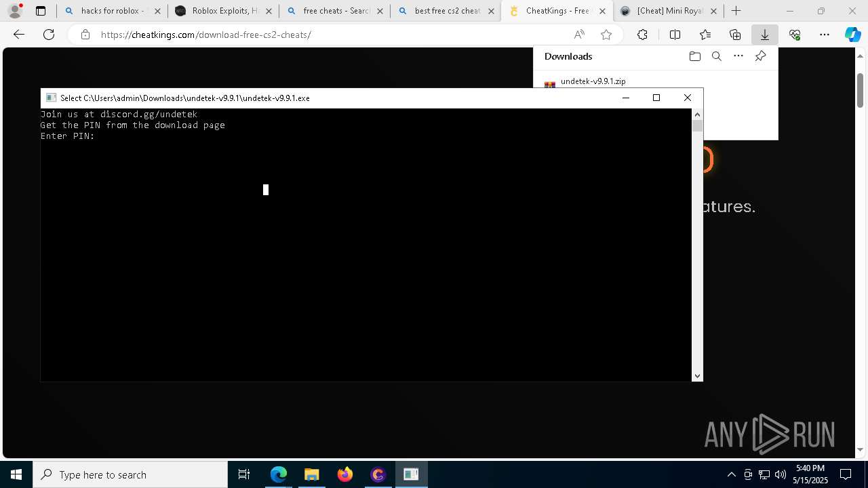Open more options in Downloads panel
This screenshot has height=488, width=868.
pyautogui.click(x=738, y=56)
